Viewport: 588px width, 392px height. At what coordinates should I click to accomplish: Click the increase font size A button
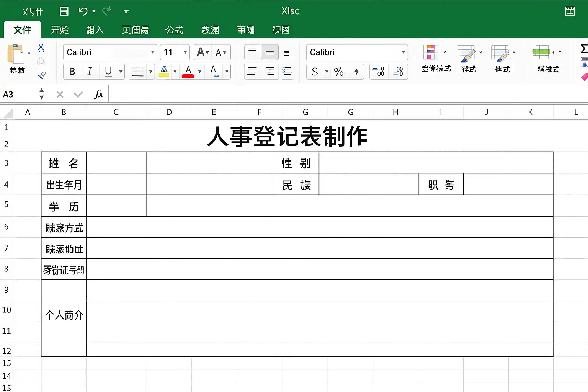[x=203, y=52]
